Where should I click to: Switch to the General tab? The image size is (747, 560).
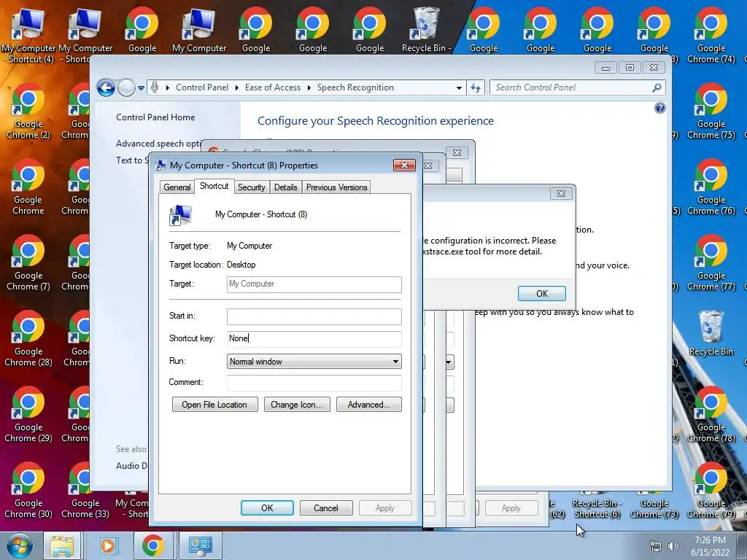tap(177, 187)
